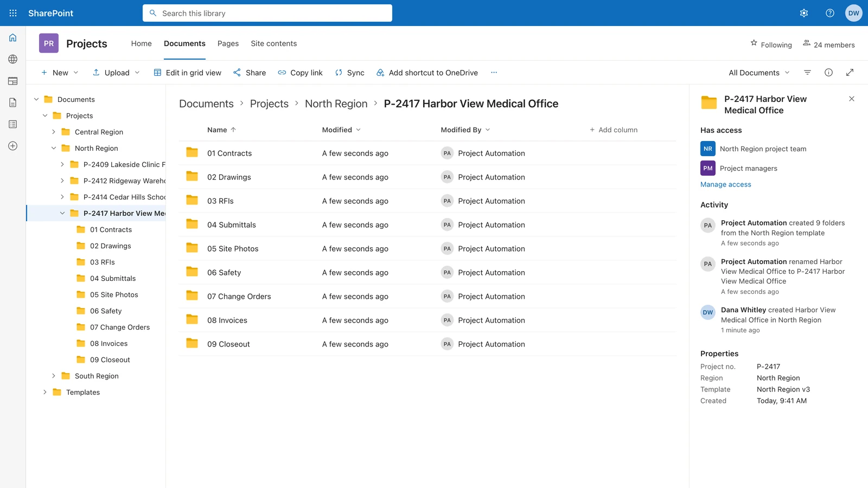Open the help question mark icon

(x=830, y=13)
